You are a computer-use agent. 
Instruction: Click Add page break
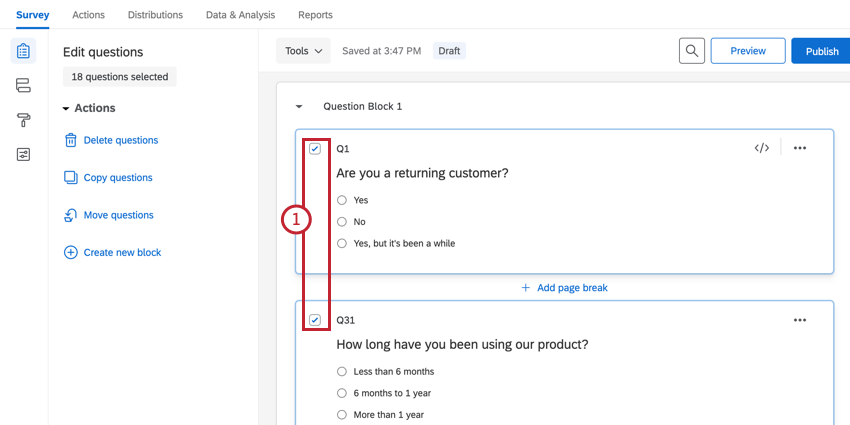click(x=564, y=288)
